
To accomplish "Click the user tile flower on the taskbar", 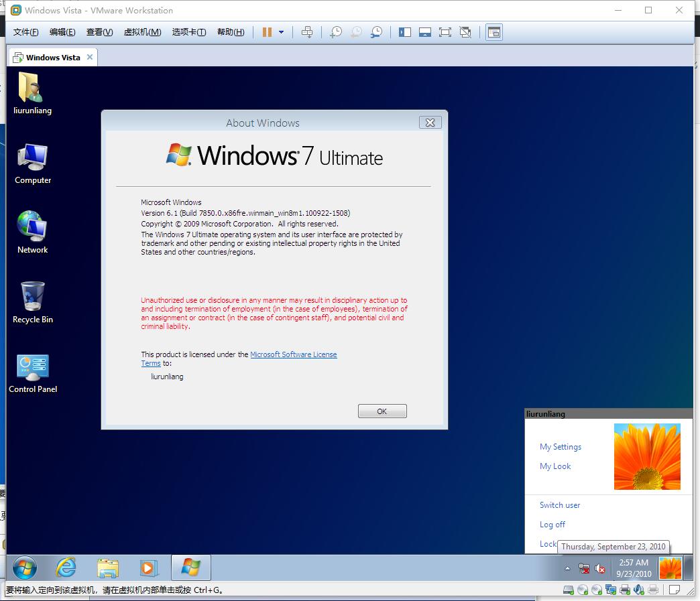I will coord(670,568).
